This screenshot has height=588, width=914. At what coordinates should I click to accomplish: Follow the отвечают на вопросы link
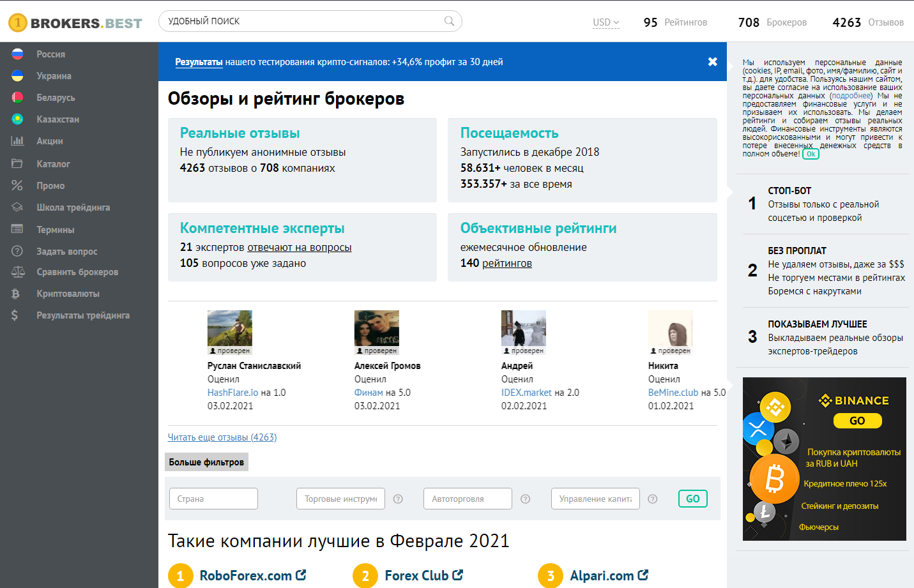[300, 247]
